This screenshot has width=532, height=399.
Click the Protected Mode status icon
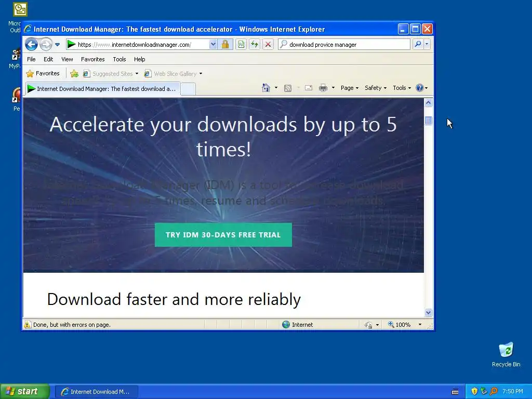[x=368, y=325]
